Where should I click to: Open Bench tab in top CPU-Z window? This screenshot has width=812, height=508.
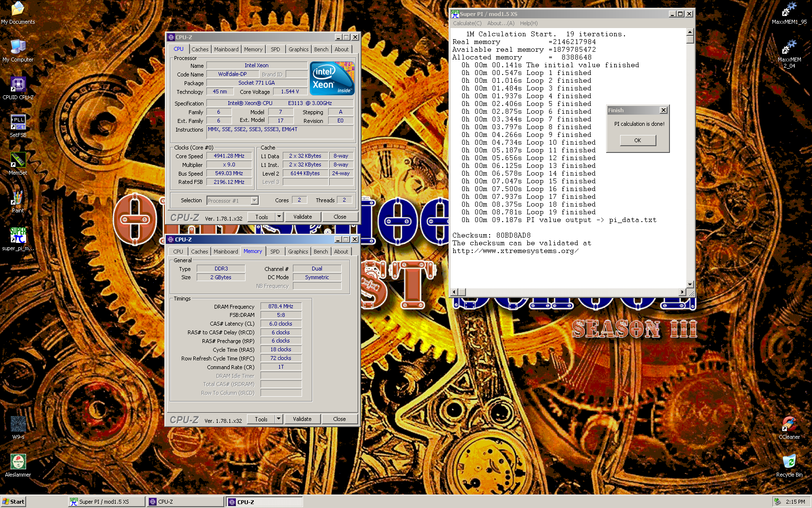(321, 49)
